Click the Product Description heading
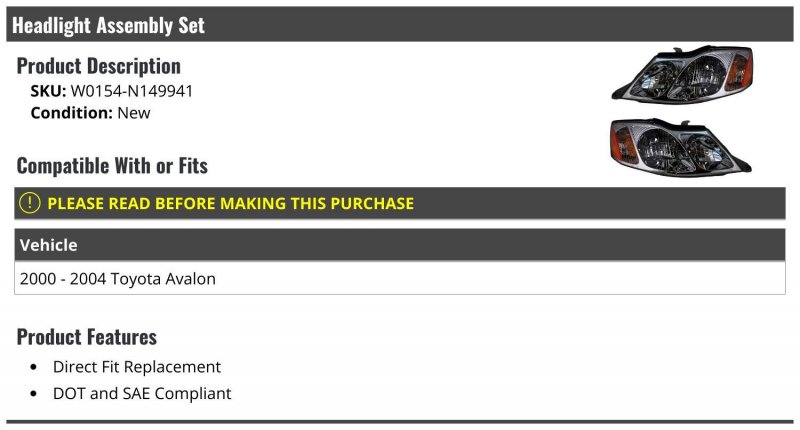This screenshot has height=430, width=800. [x=98, y=66]
